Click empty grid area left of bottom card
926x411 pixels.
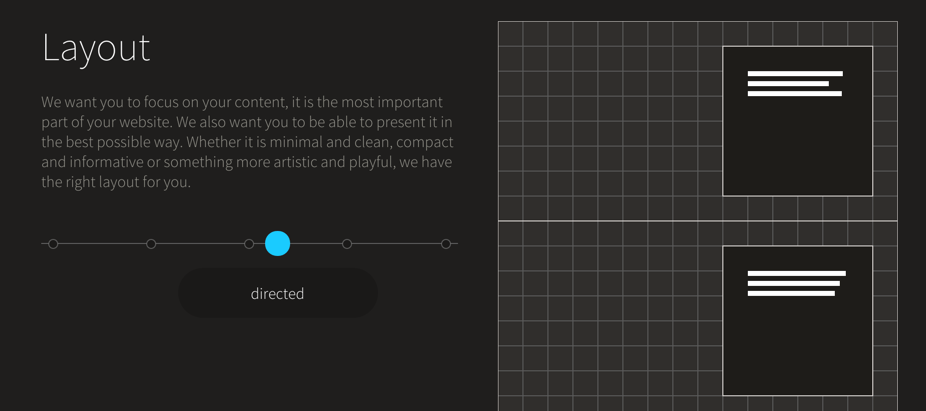[x=610, y=320]
